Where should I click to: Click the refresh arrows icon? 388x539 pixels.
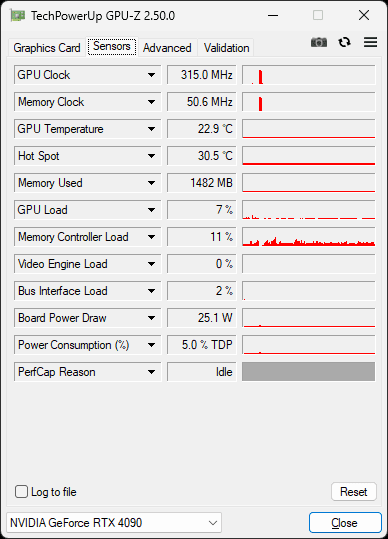click(x=344, y=42)
